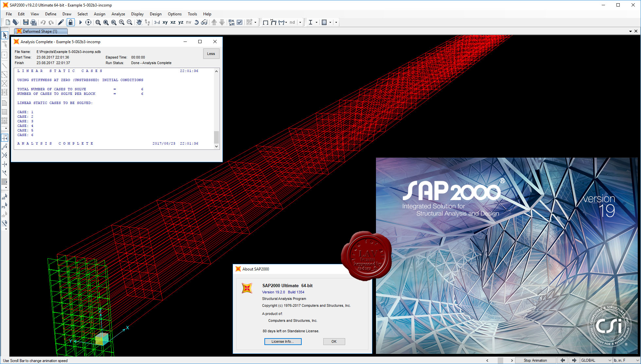
Task: Select the Pointer tool in side toolbar
Action: point(5,35)
